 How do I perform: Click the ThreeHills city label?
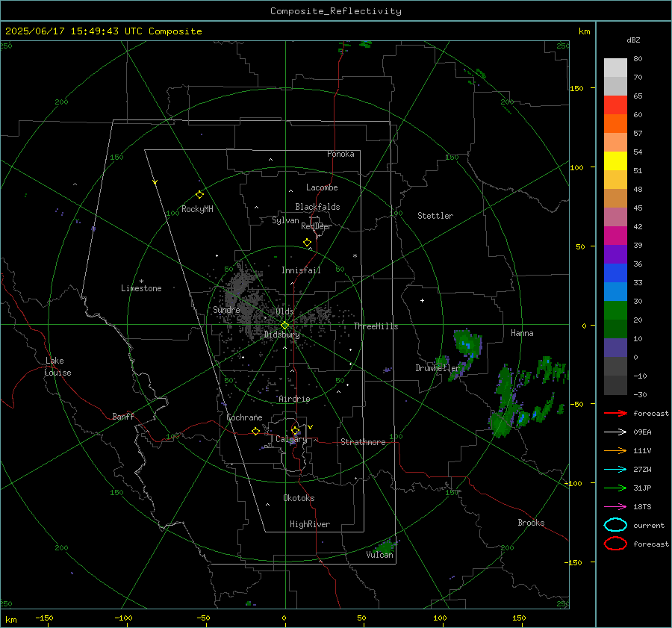[376, 326]
